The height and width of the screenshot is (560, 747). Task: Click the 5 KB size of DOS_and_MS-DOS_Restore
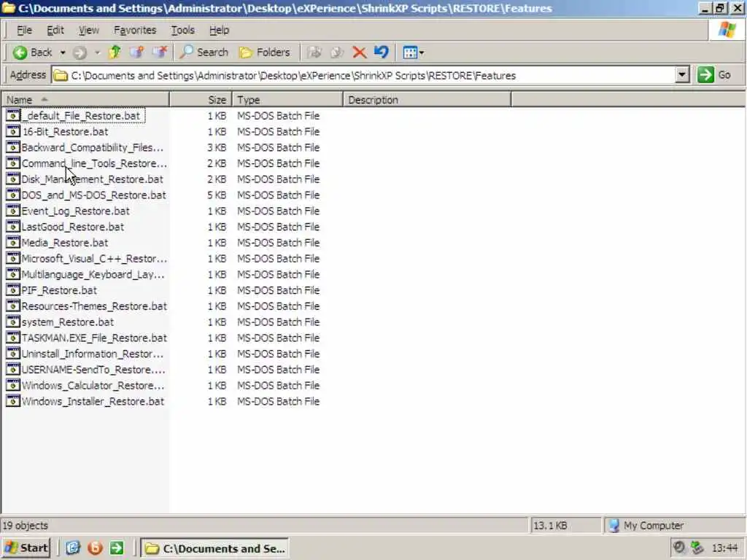(217, 195)
